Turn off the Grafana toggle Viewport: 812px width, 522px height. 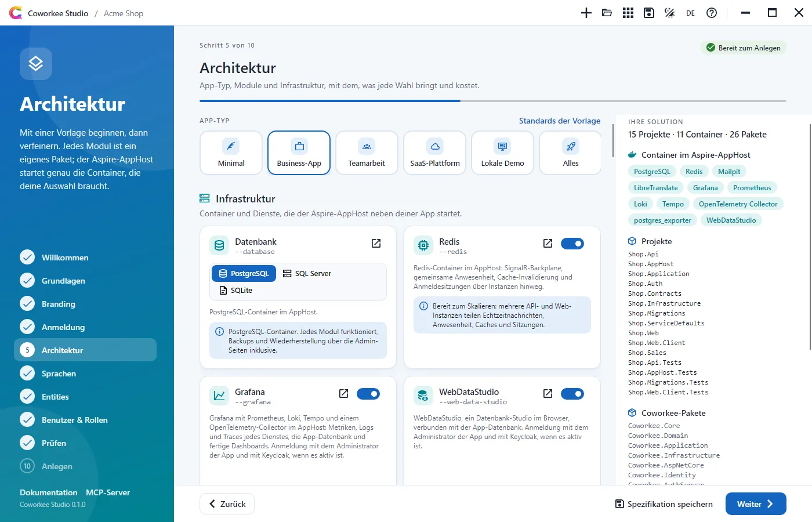(x=368, y=394)
